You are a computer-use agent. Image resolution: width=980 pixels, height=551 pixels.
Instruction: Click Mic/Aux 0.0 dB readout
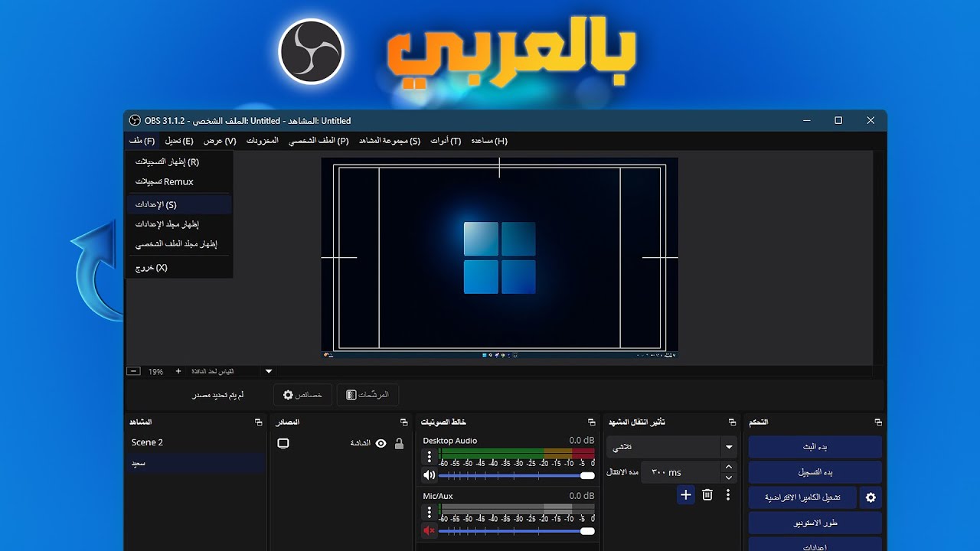[582, 496]
